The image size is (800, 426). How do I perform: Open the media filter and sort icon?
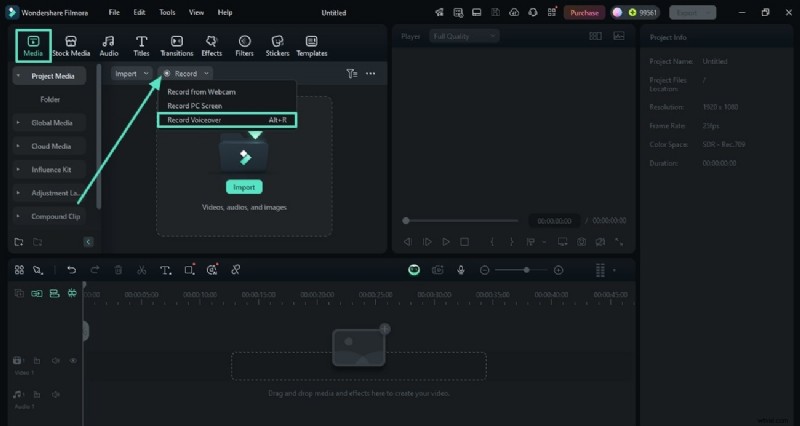tap(352, 73)
